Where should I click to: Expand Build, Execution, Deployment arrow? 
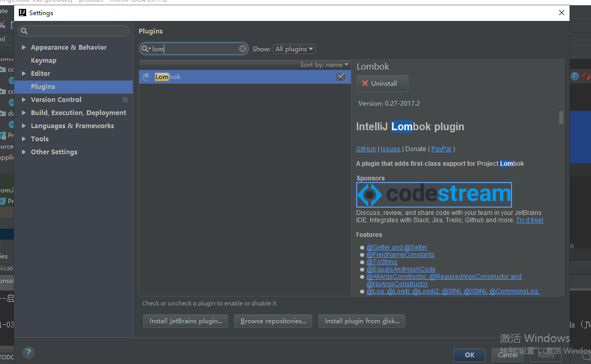click(x=24, y=112)
